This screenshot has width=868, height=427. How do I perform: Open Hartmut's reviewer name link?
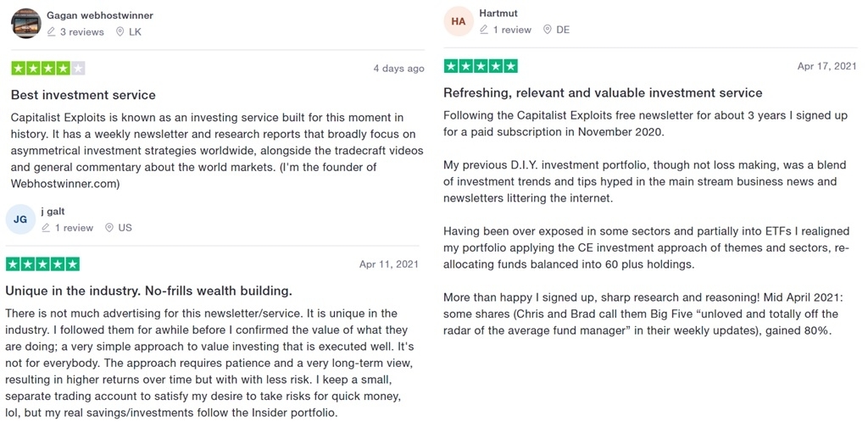pos(498,14)
